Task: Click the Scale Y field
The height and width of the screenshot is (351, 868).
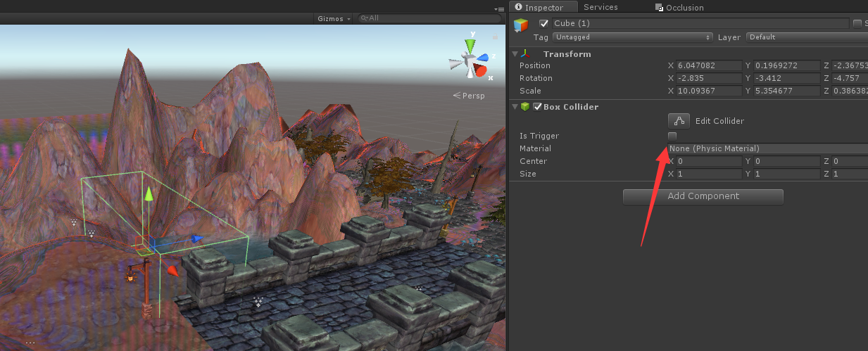Action: 786,91
